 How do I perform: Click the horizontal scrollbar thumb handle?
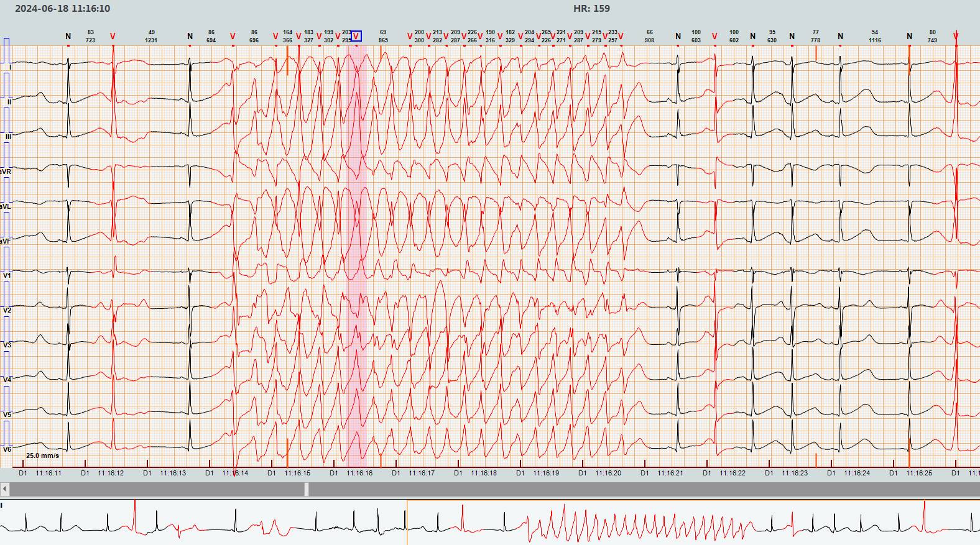click(x=307, y=489)
